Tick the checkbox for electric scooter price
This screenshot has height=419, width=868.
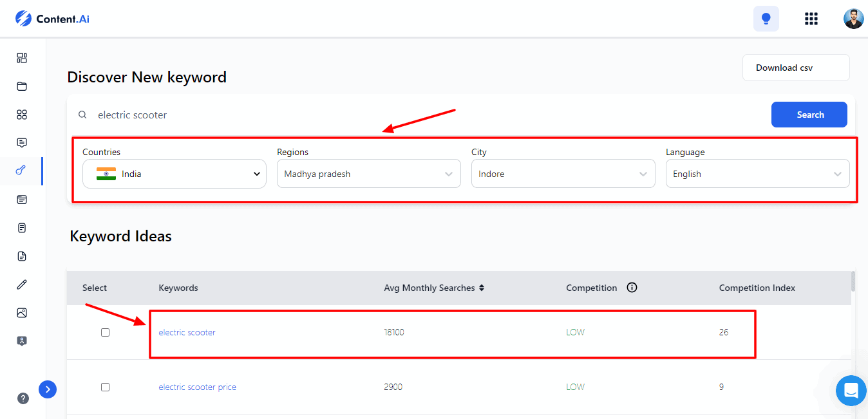pos(106,387)
